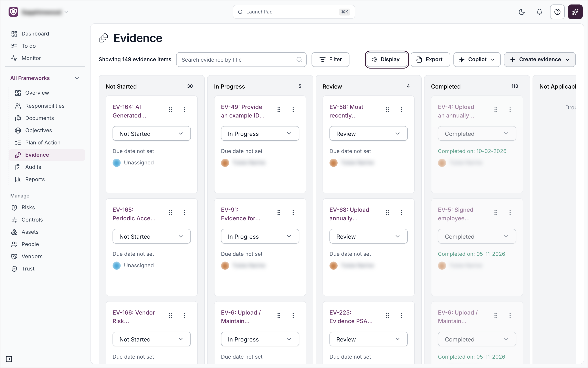Open three-dot menu on EV-58 card
588x368 pixels.
(x=401, y=110)
